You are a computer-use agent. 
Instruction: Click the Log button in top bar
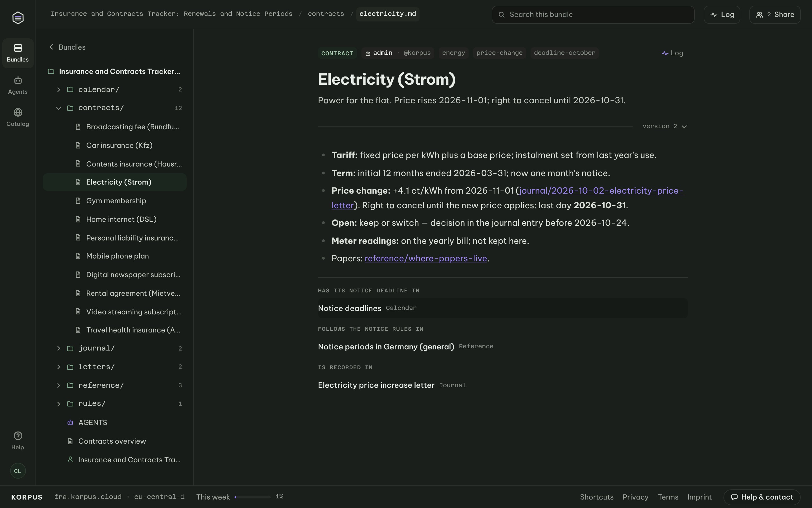[722, 14]
